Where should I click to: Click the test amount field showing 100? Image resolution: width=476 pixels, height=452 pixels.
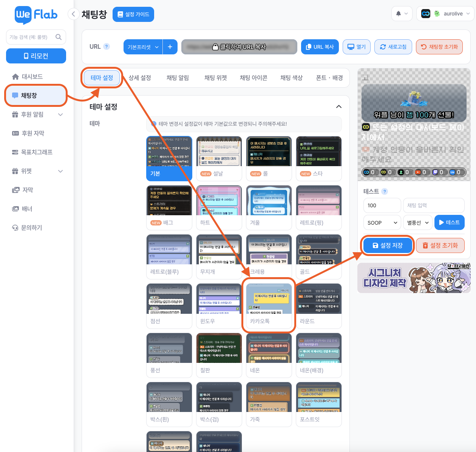tap(382, 205)
